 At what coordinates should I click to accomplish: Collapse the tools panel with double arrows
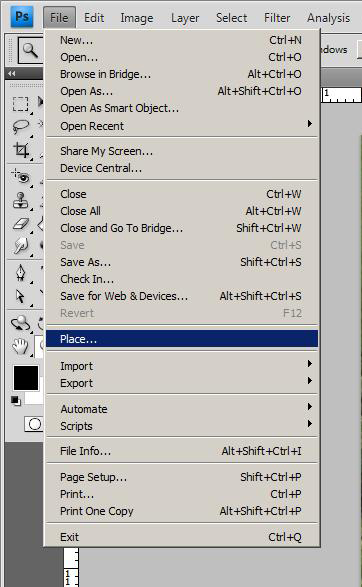[x=12, y=73]
